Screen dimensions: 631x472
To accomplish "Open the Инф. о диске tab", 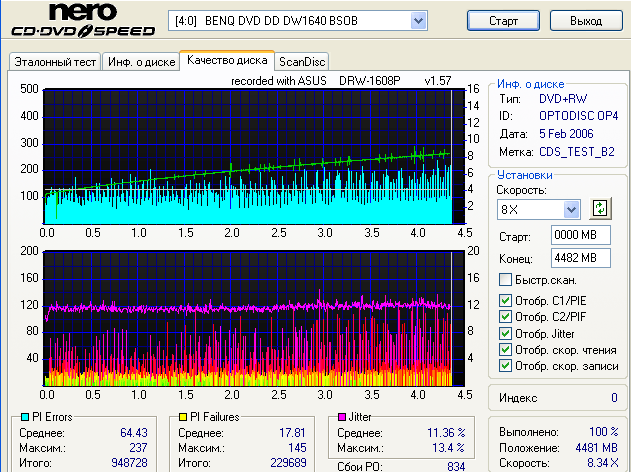I will (x=141, y=62).
